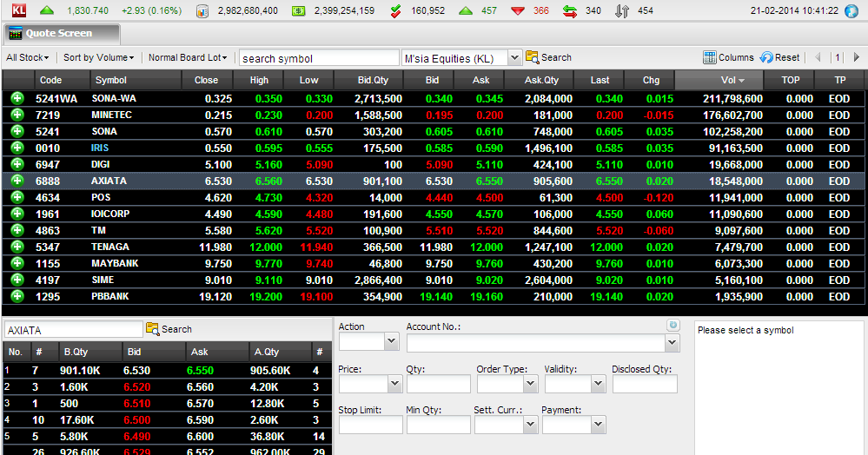This screenshot has height=455, width=868.
Task: Expand the Account No. dropdown
Action: pos(672,343)
